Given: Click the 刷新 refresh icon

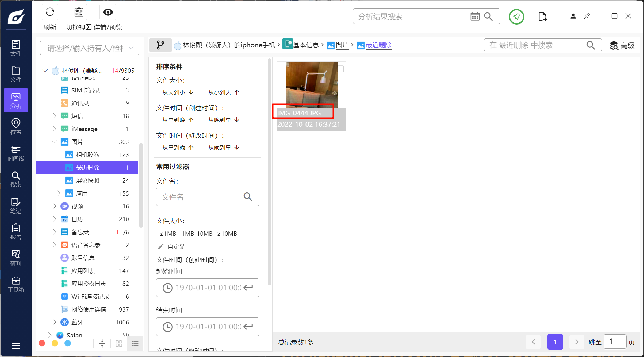Looking at the screenshot, I should 50,12.
